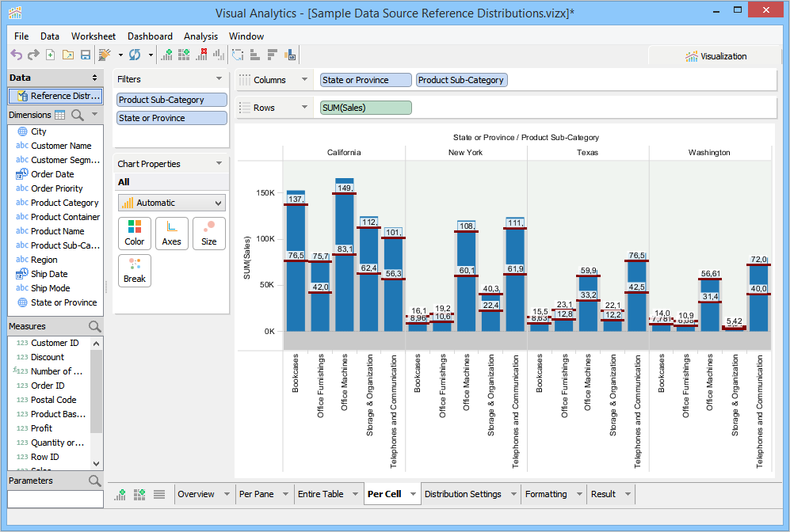790x532 pixels.
Task: Expand the Columns shelf dropdown arrow
Action: point(304,80)
